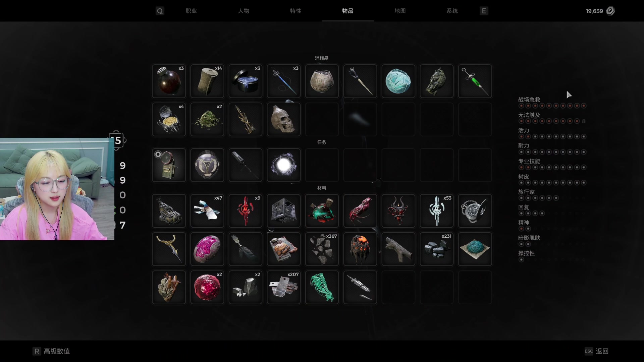The height and width of the screenshot is (362, 644).
Task: Open the 职业 tab
Action: (x=191, y=11)
